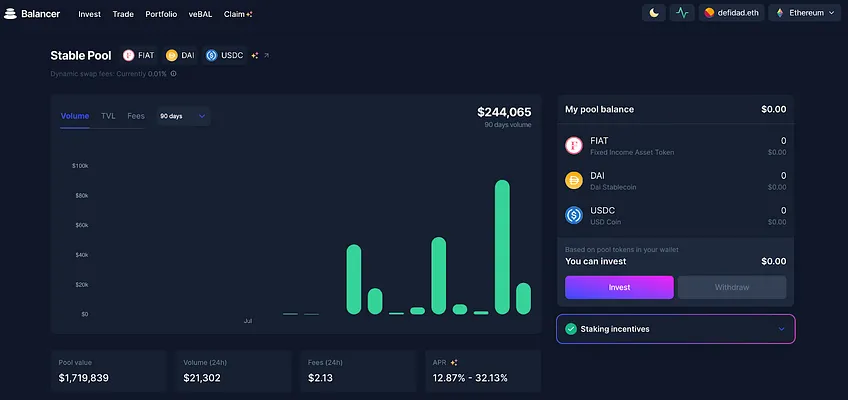This screenshot has height=400, width=848.
Task: Switch chart to Fees tab
Action: pyautogui.click(x=136, y=116)
